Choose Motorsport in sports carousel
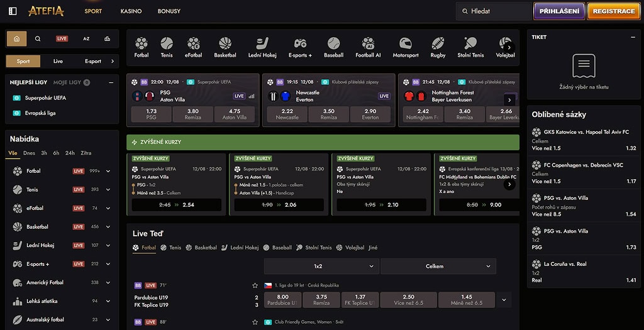The image size is (644, 330). click(x=406, y=47)
